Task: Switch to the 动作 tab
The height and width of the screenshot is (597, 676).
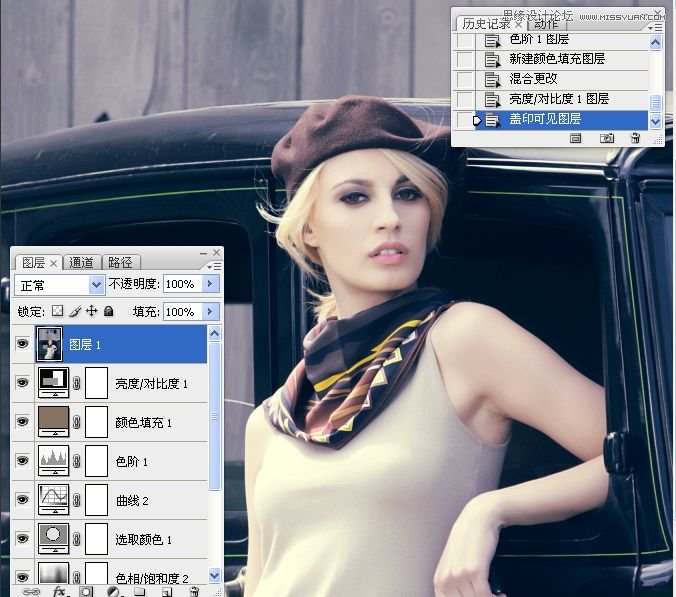Action: 546,24
